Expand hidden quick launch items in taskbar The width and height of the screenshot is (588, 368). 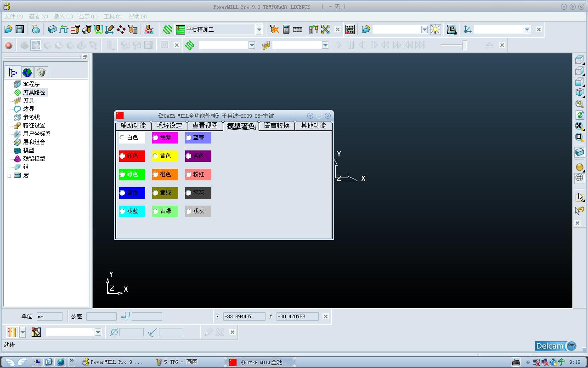tap(72, 362)
